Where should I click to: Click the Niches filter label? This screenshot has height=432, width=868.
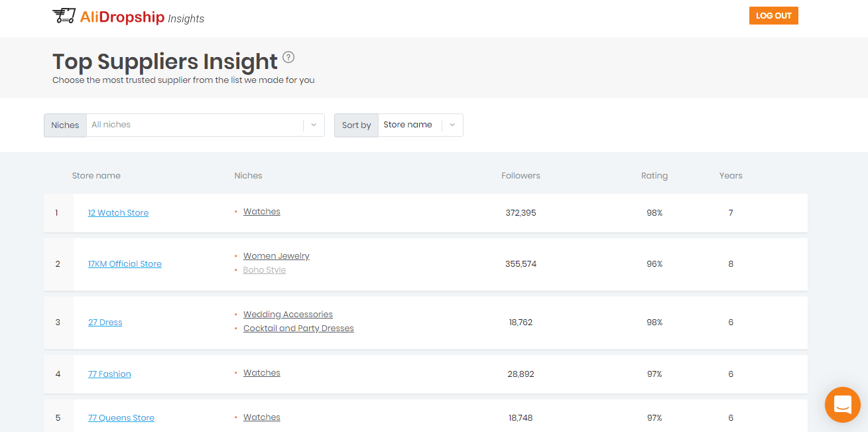(x=64, y=125)
